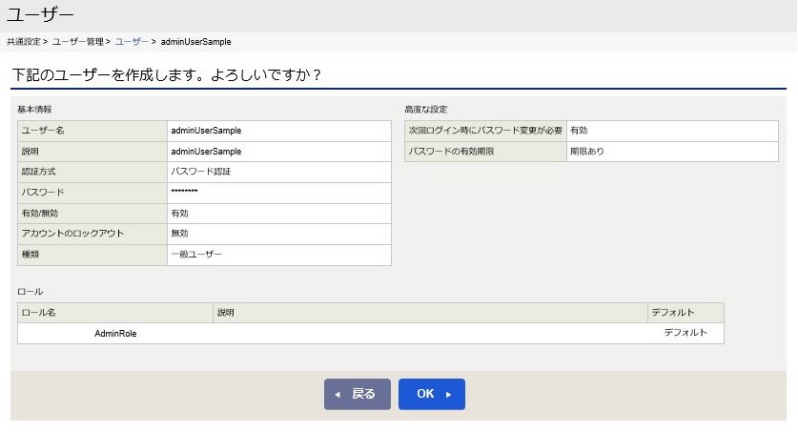The image size is (798, 432).
Task: Click the ユーザー管理 breadcrumb text
Action: tap(78, 42)
